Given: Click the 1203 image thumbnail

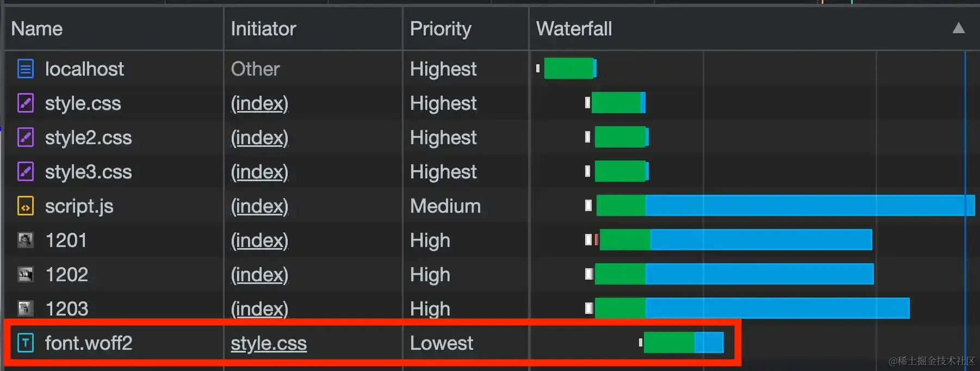Looking at the screenshot, I should [x=26, y=308].
